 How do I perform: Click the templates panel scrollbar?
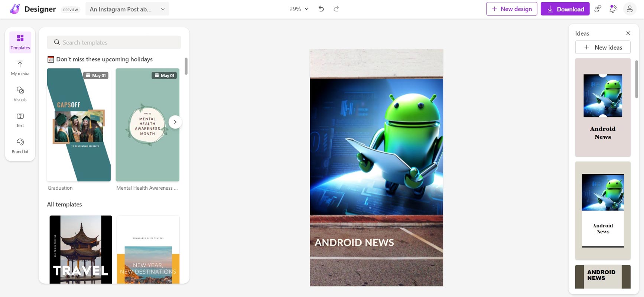coord(186,66)
